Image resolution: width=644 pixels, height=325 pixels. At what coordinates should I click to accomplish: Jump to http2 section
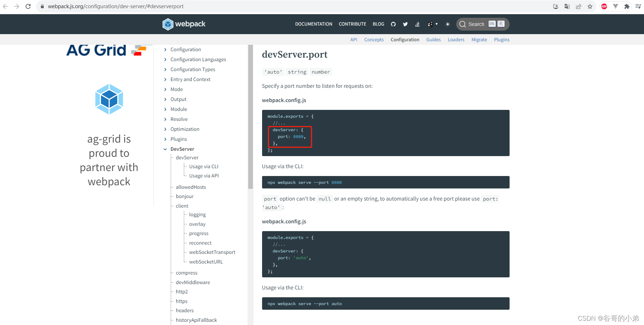pyautogui.click(x=181, y=292)
